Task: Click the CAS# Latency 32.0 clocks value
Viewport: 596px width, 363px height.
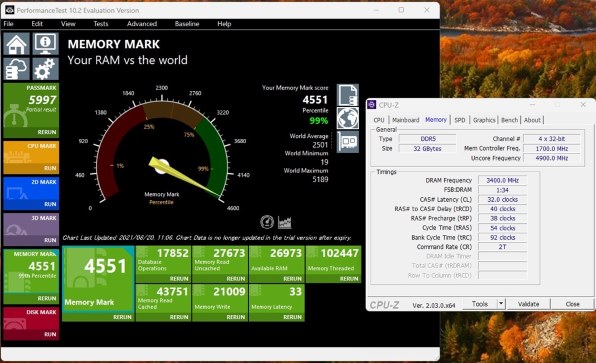Action: (502, 199)
